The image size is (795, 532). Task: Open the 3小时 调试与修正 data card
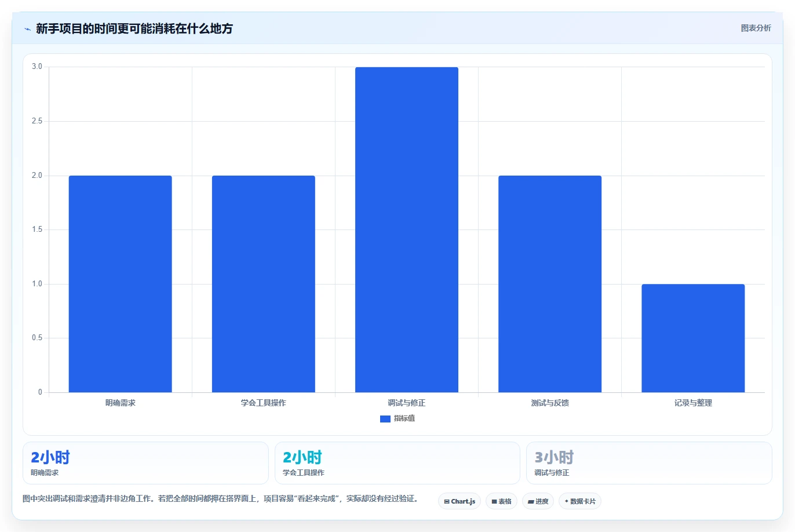tap(649, 463)
